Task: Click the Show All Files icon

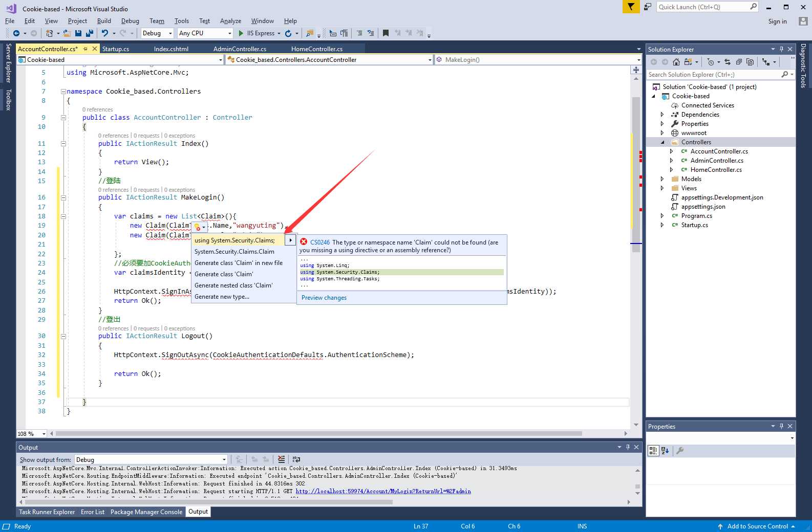Action: click(750, 62)
